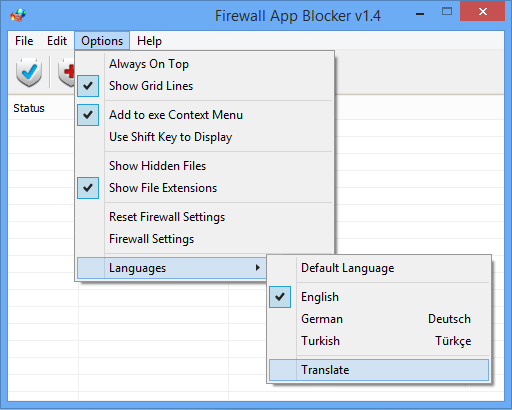This screenshot has width=512, height=410.
Task: Click Translate in Languages submenu
Action: (379, 370)
